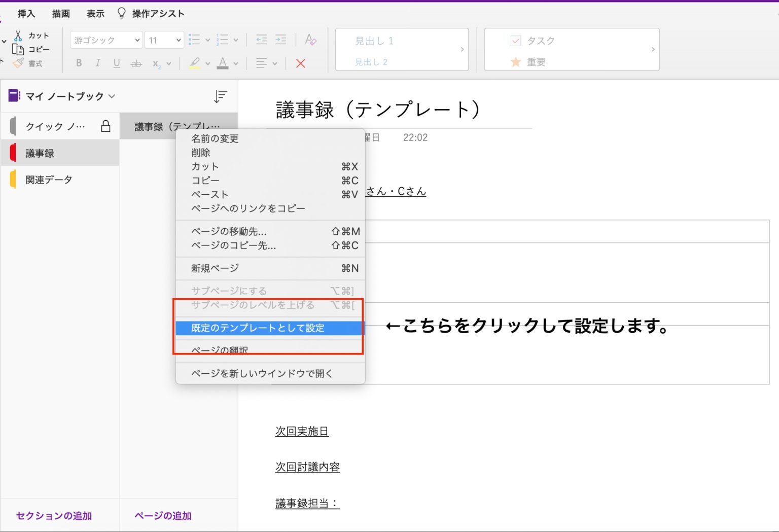Select the 関連データ section
This screenshot has height=532, width=779.
coord(48,179)
